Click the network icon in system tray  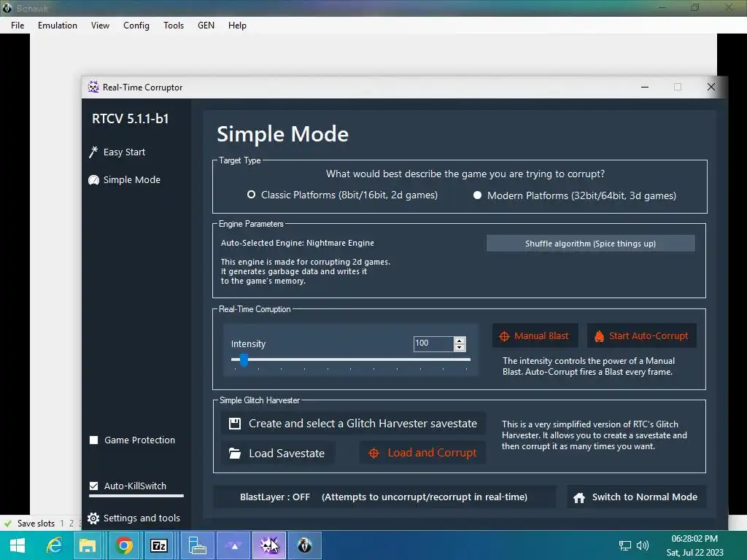pos(624,545)
